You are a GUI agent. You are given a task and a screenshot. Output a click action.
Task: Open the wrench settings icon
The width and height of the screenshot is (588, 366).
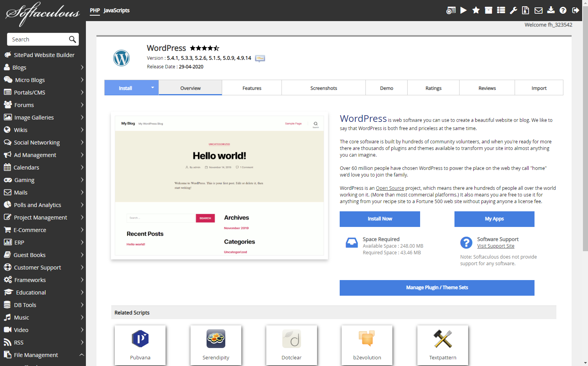click(x=514, y=11)
